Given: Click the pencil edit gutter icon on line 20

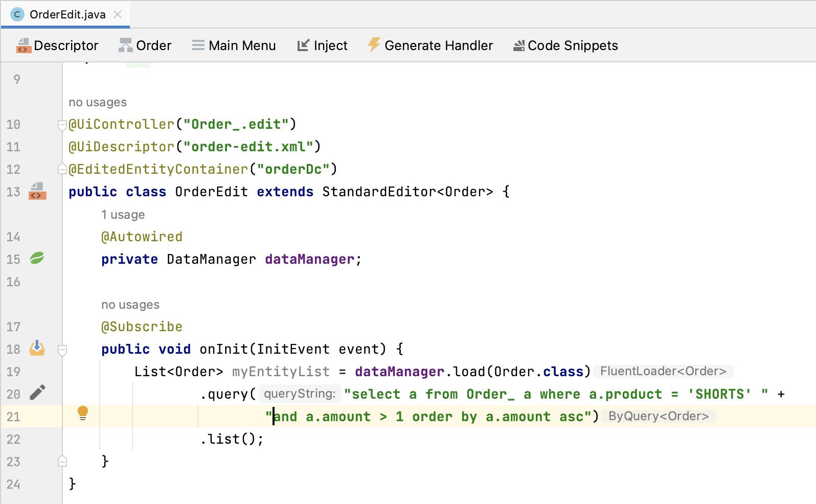Looking at the screenshot, I should [x=37, y=393].
